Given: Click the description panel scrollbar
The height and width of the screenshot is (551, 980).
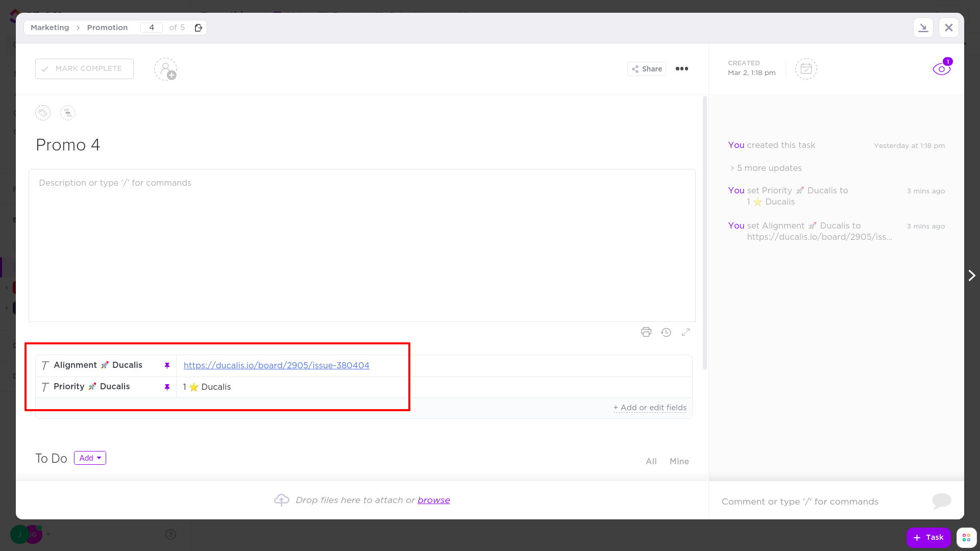Looking at the screenshot, I should [705, 233].
